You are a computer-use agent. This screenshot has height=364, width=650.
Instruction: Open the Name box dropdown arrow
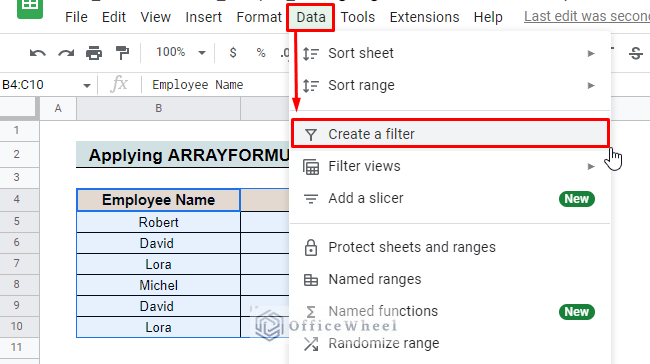point(87,86)
